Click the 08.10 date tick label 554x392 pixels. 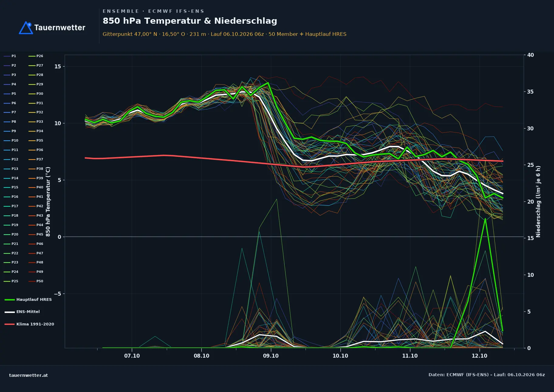pos(201,356)
